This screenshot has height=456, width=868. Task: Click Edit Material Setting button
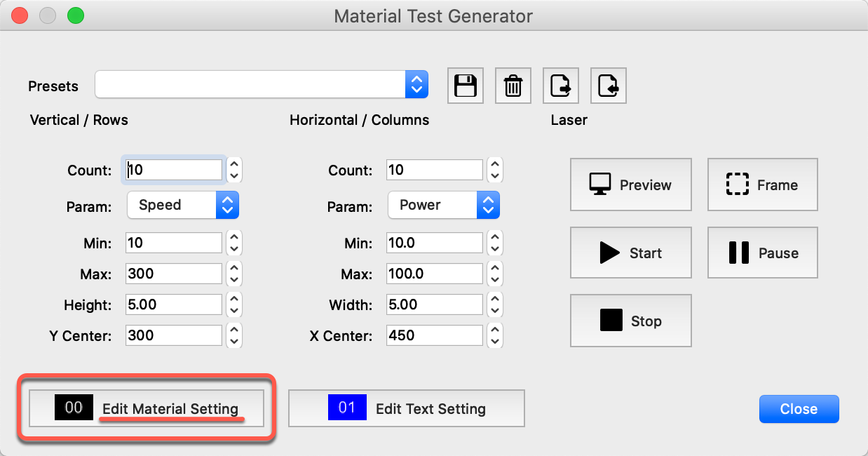coord(170,409)
